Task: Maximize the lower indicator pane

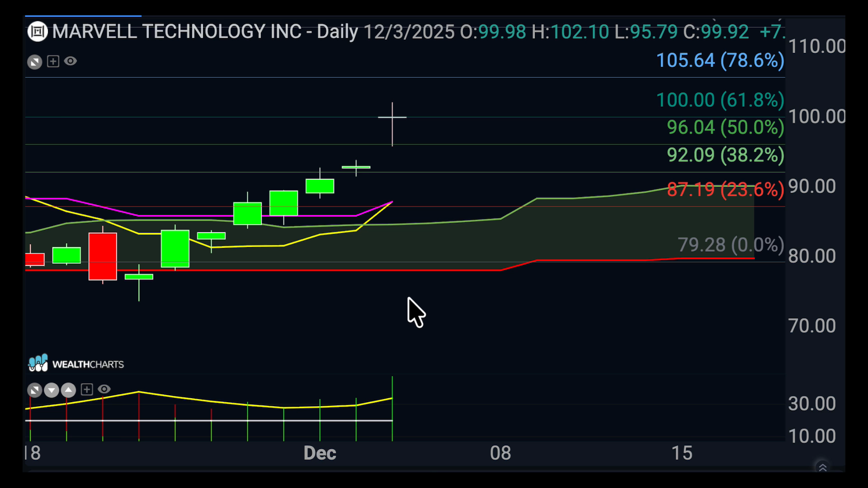Action: point(35,389)
